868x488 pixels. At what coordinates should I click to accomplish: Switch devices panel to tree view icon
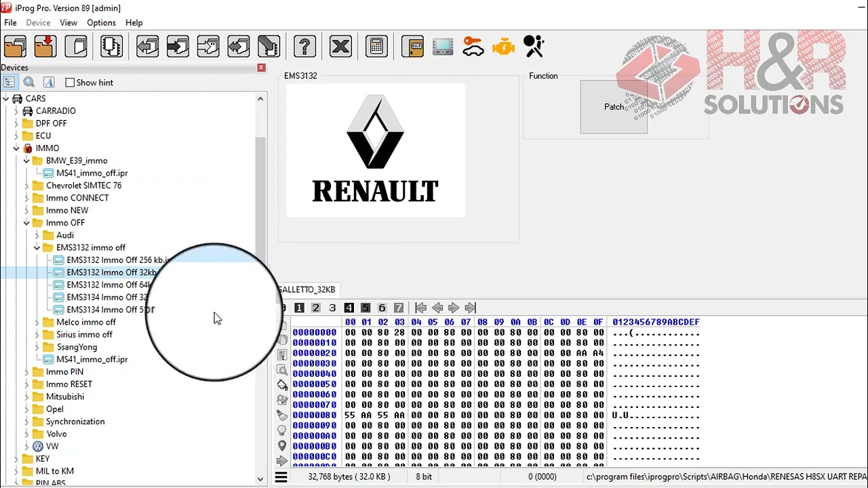(x=9, y=82)
